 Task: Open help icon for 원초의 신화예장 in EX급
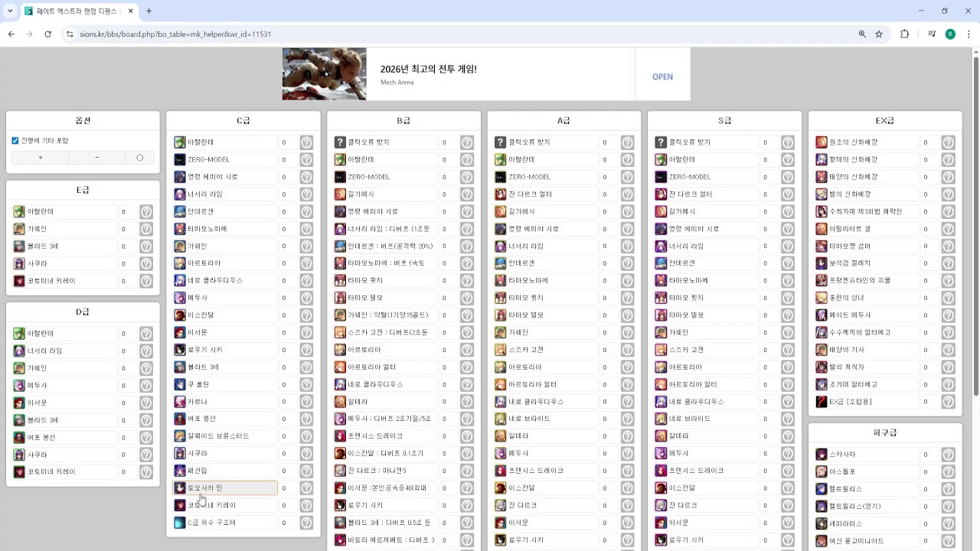click(x=948, y=142)
